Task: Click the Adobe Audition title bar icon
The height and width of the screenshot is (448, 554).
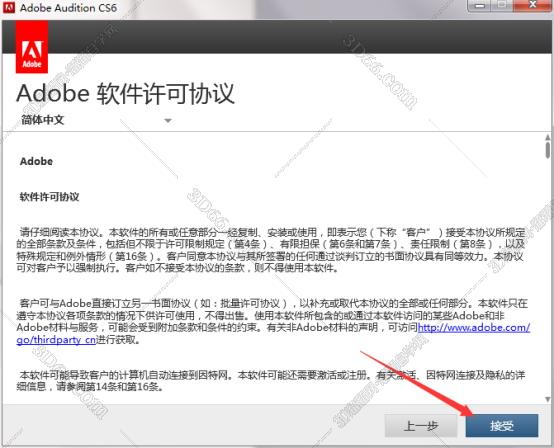Action: pos(8,7)
